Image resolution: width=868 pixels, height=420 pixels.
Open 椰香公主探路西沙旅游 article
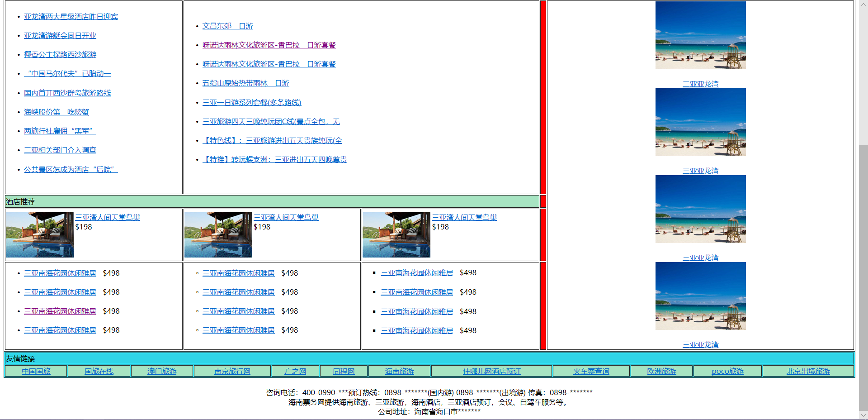click(x=60, y=55)
